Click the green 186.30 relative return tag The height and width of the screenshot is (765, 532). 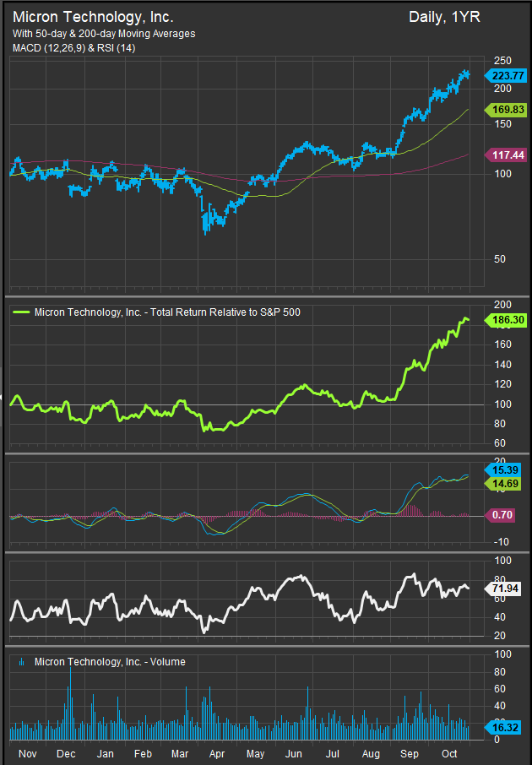pyautogui.click(x=506, y=321)
